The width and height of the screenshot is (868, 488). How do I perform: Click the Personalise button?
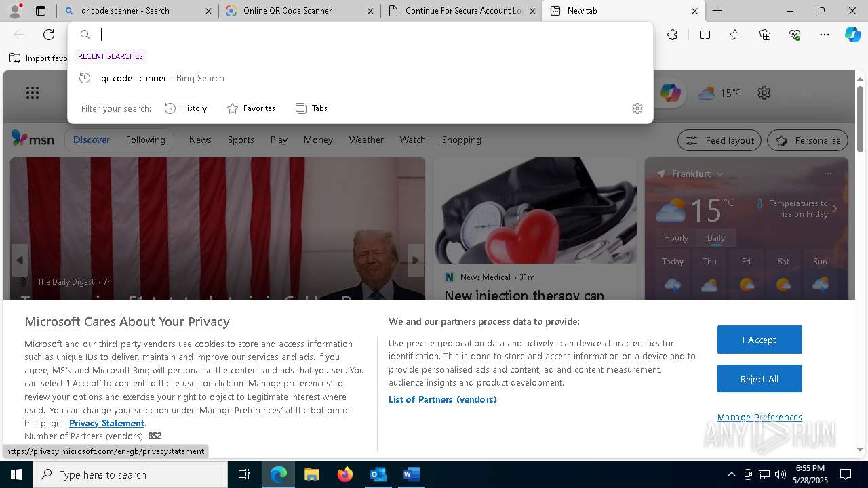click(808, 140)
